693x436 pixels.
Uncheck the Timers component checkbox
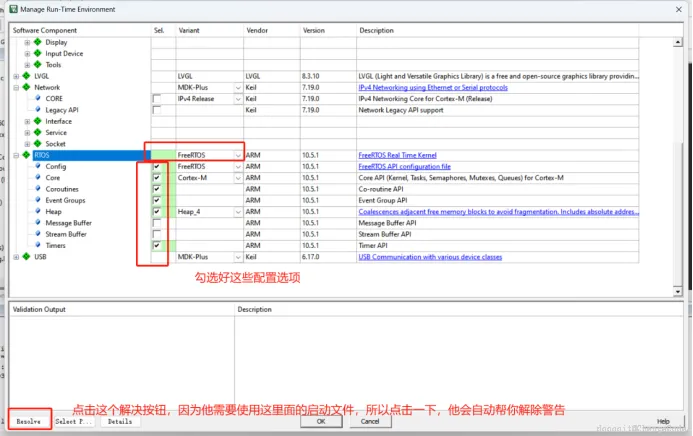pyautogui.click(x=156, y=245)
